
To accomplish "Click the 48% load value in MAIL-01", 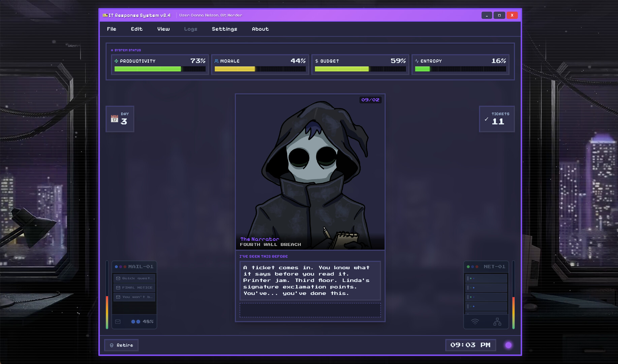I will (x=148, y=322).
